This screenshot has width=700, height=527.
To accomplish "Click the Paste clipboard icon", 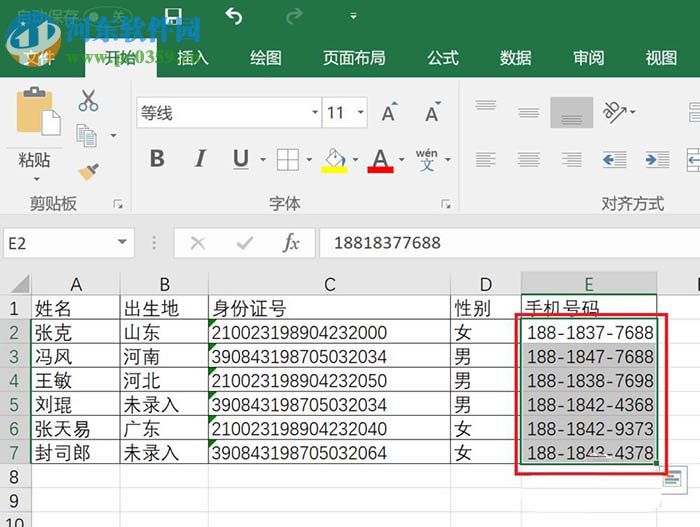I will tap(38, 111).
